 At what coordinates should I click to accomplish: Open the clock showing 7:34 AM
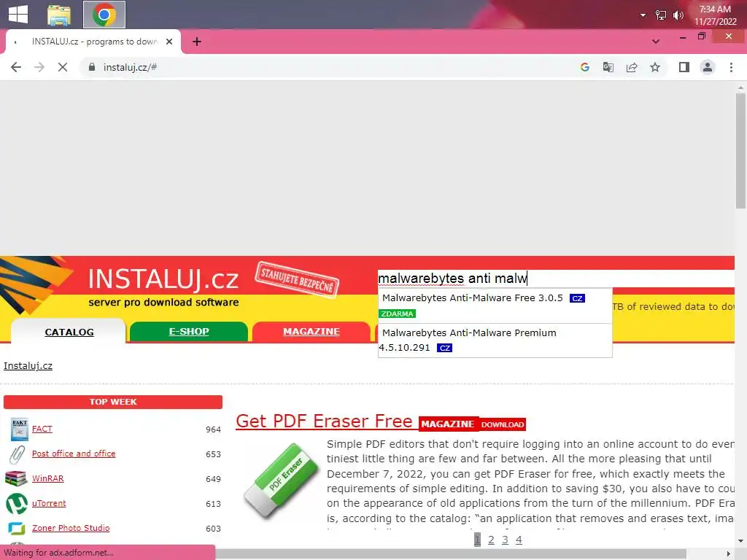coord(715,15)
